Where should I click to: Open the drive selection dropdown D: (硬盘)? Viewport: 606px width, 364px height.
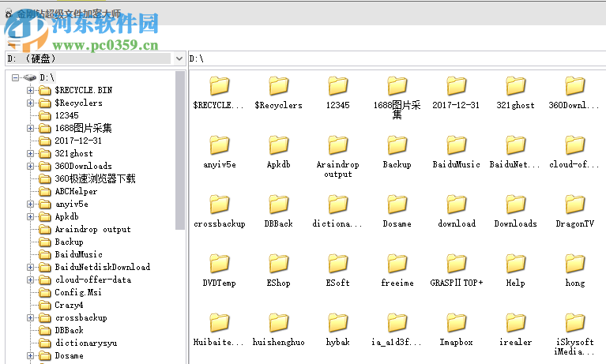(x=179, y=58)
